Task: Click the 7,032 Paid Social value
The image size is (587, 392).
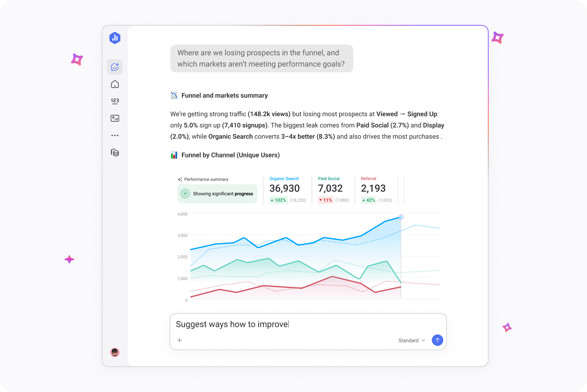Action: 330,188
